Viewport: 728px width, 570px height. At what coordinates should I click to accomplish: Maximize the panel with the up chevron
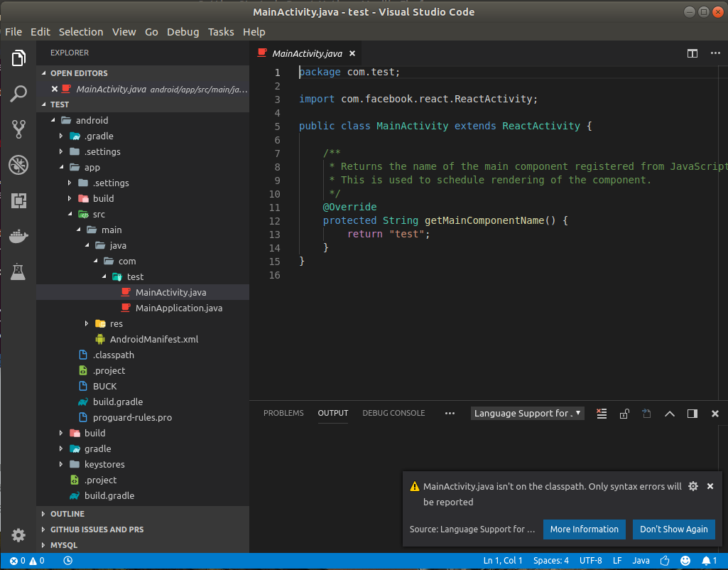[669, 414]
